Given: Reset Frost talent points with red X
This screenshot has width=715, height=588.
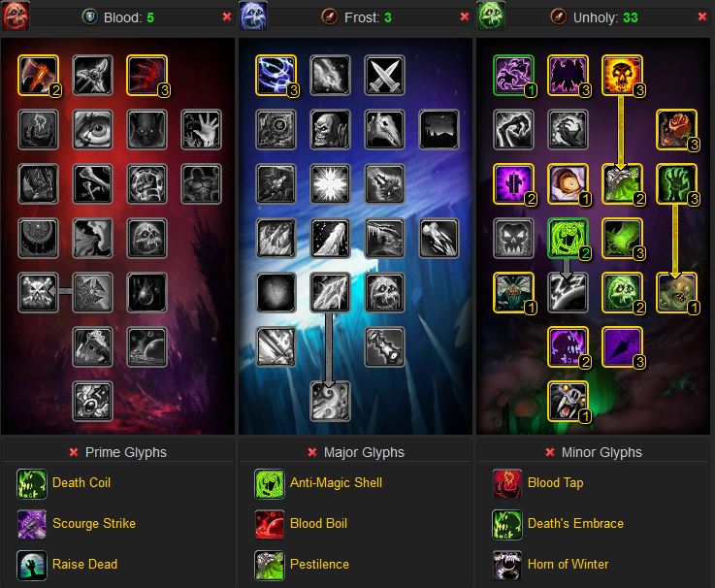Looking at the screenshot, I should point(465,16).
